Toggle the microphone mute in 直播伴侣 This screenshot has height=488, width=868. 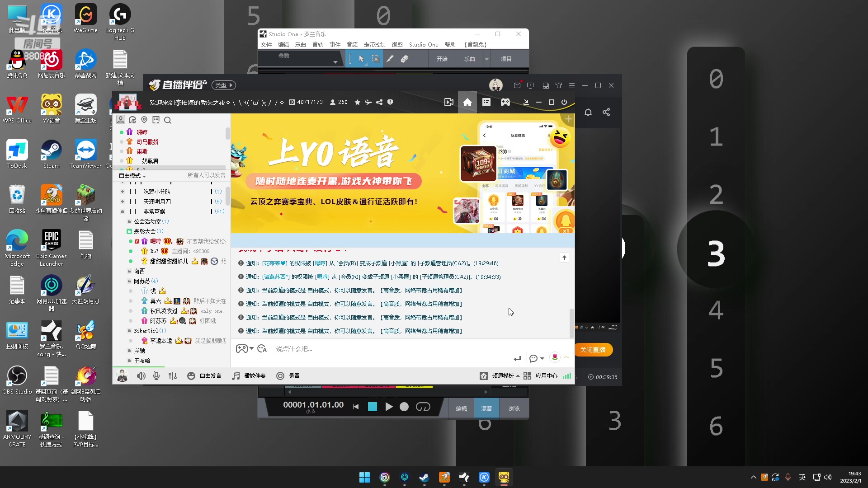[x=156, y=375]
